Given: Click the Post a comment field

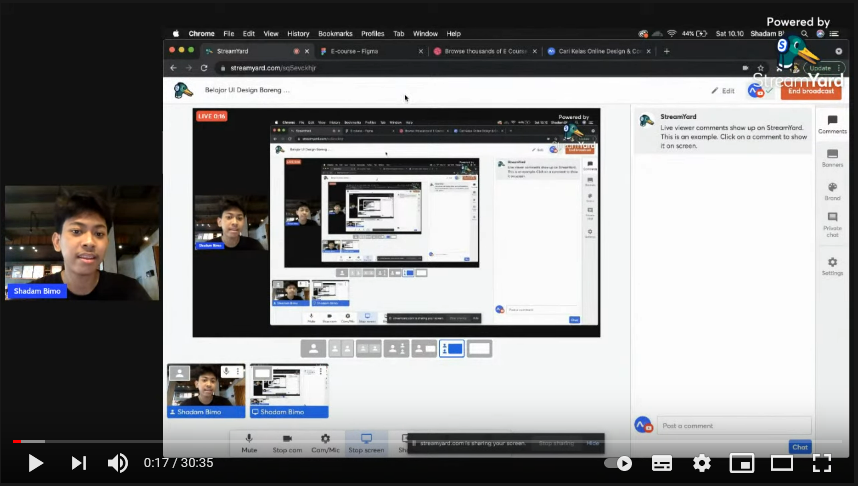Looking at the screenshot, I should click(x=734, y=426).
